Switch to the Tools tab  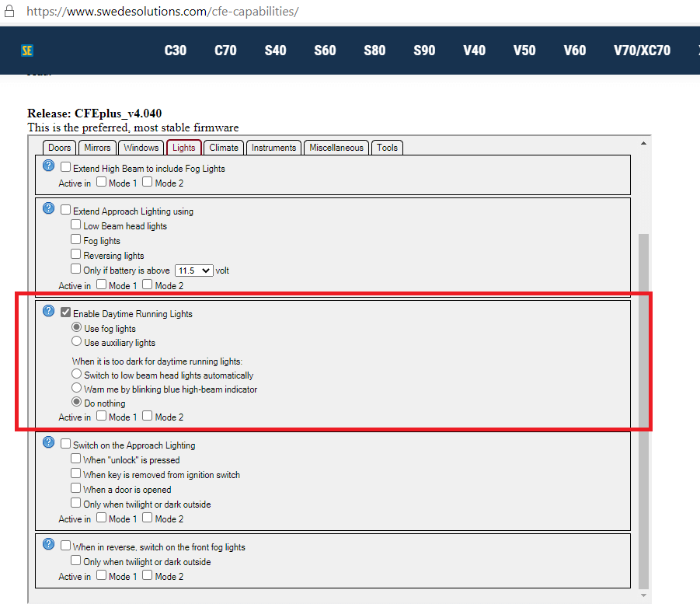387,148
